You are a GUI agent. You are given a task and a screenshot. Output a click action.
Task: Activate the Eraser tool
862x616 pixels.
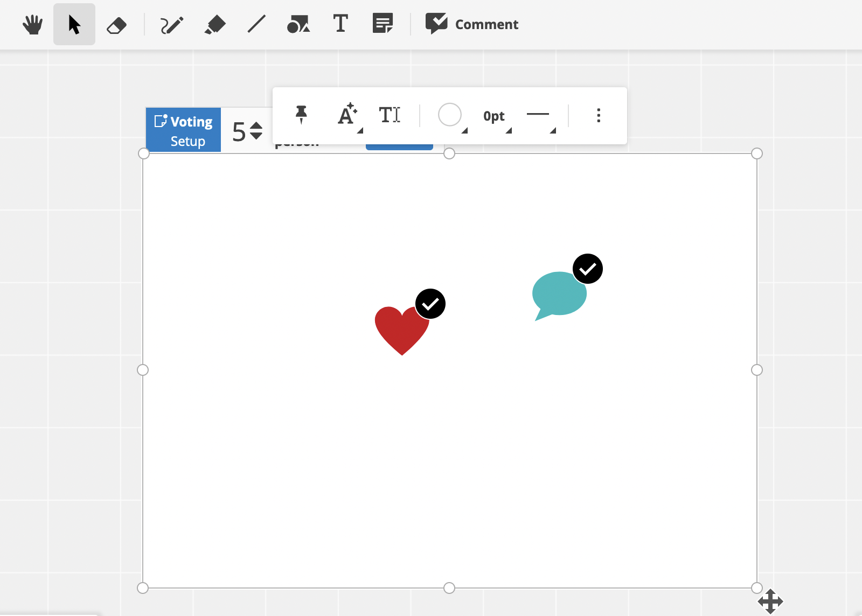117,24
